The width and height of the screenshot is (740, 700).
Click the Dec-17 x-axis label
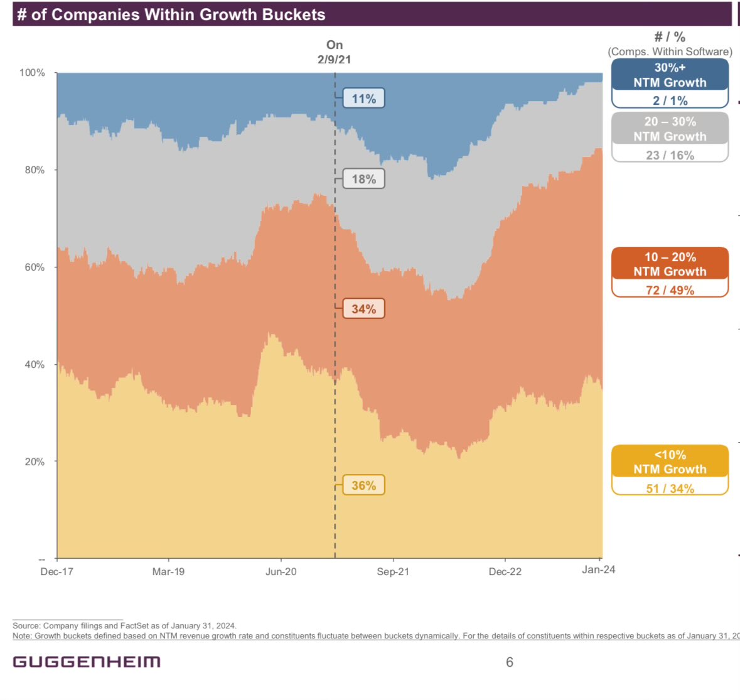(56, 571)
